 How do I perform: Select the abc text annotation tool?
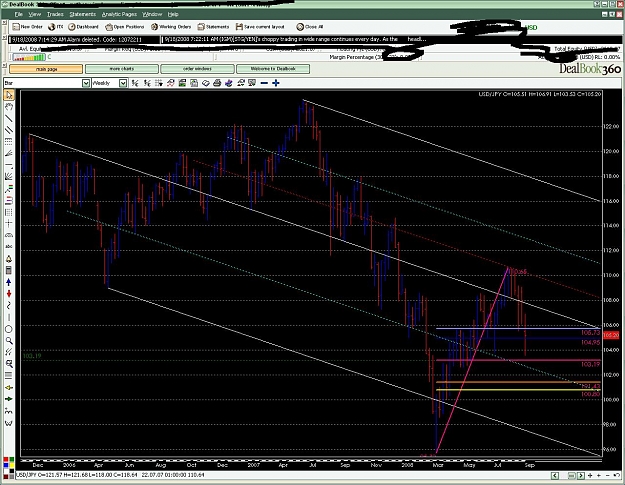pyautogui.click(x=9, y=247)
